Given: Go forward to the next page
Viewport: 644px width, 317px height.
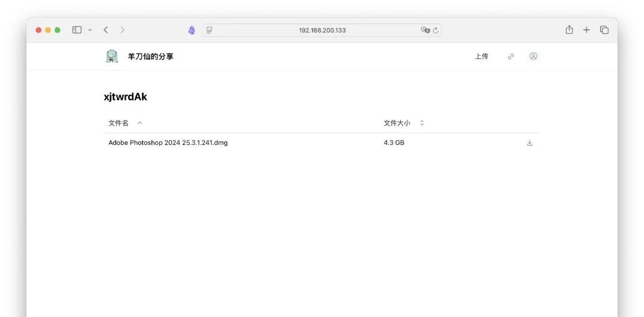Looking at the screenshot, I should [122, 30].
